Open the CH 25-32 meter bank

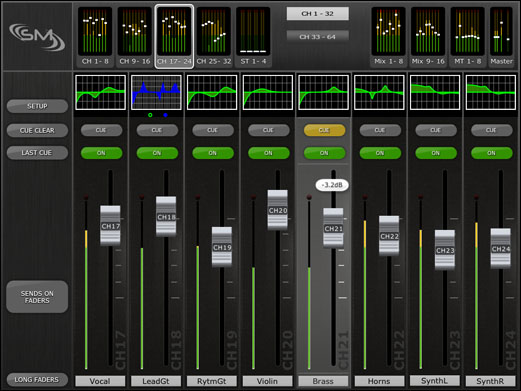click(214, 36)
